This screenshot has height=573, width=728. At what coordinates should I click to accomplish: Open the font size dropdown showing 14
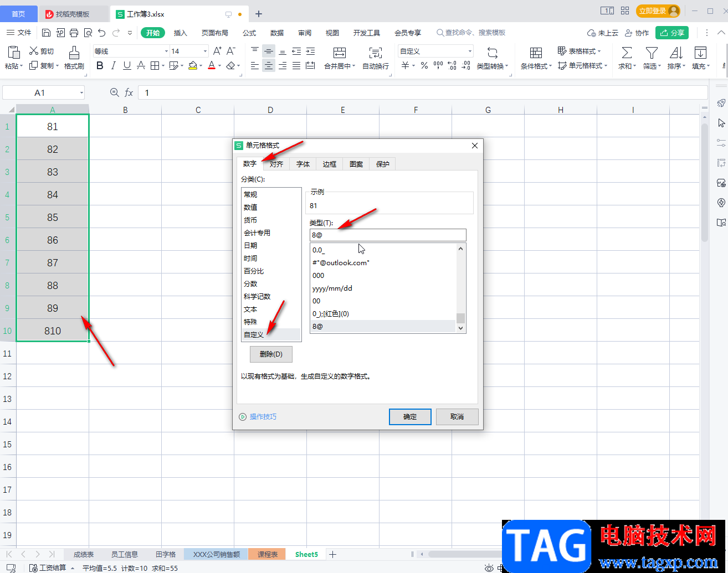point(205,51)
